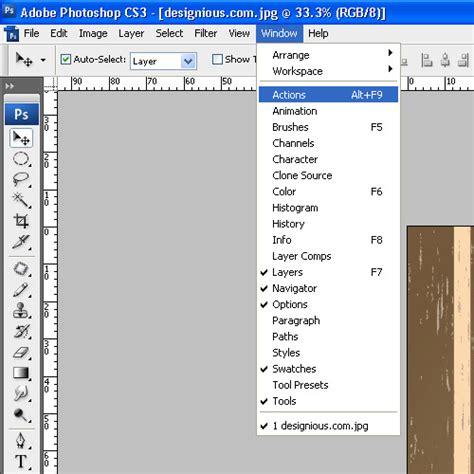474x474 pixels.
Task: Open the Help menu
Action: pyautogui.click(x=318, y=33)
